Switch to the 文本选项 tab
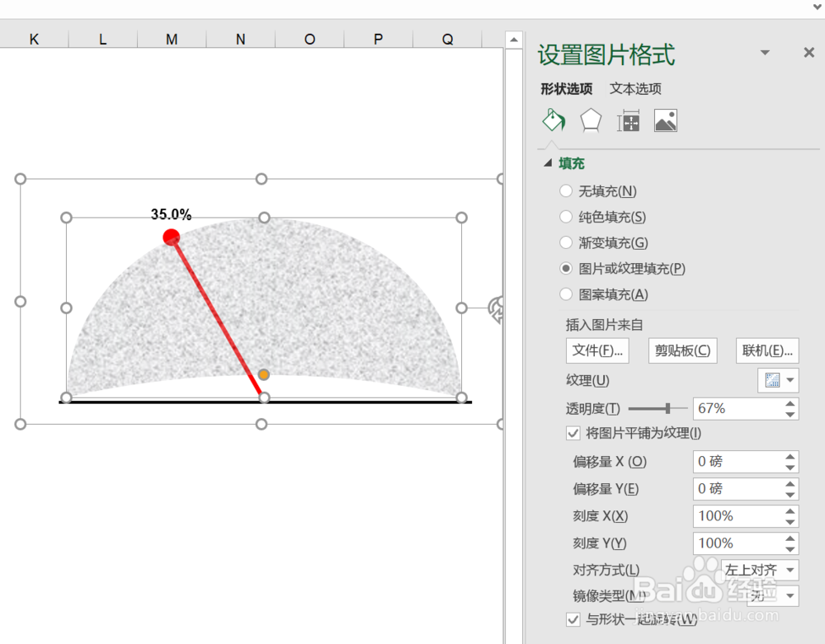Screen dimensions: 825x644 pos(635,88)
